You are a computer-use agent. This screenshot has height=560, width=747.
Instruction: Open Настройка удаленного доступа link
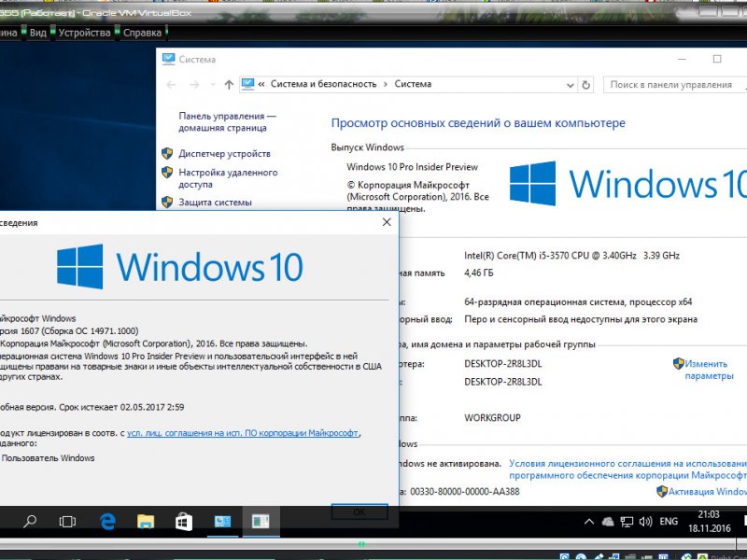(228, 178)
